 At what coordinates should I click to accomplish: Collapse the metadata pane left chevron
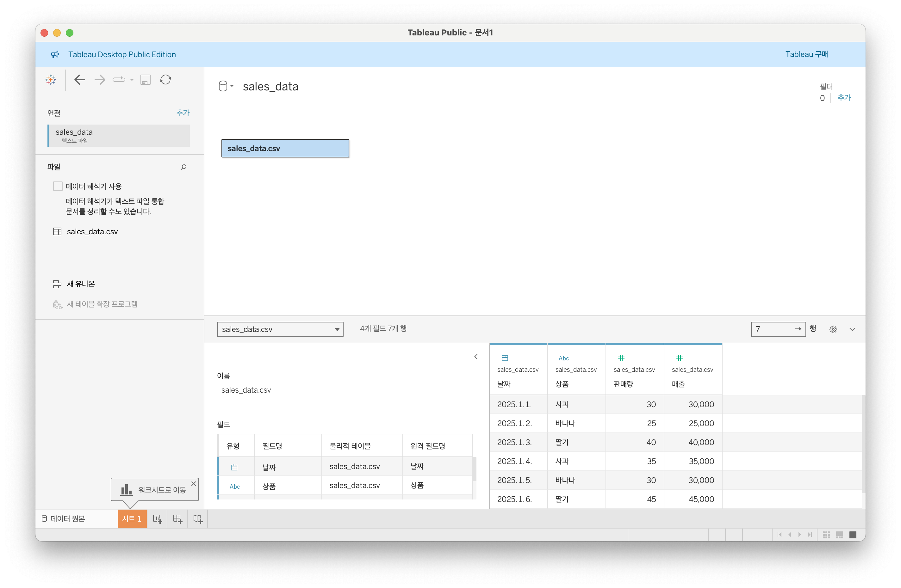476,357
